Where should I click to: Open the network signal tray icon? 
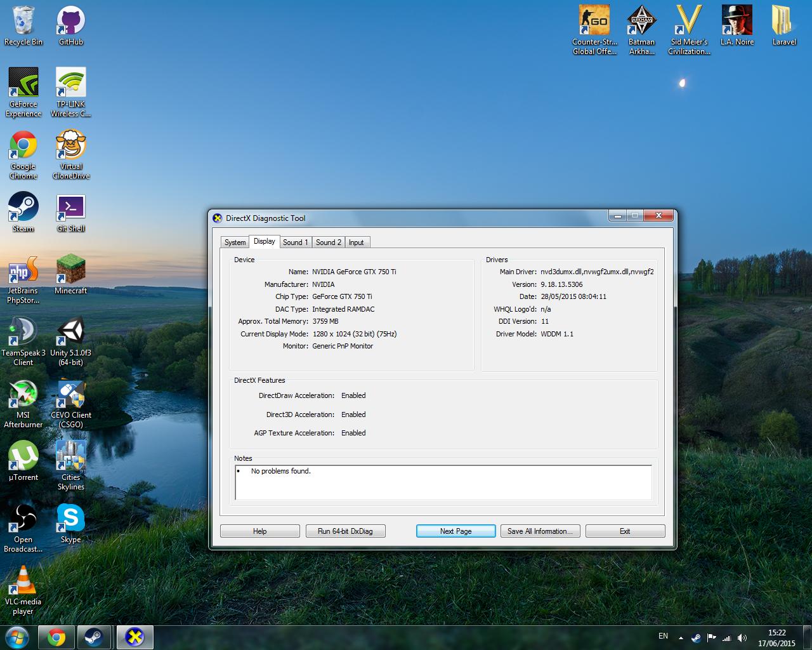pos(727,638)
